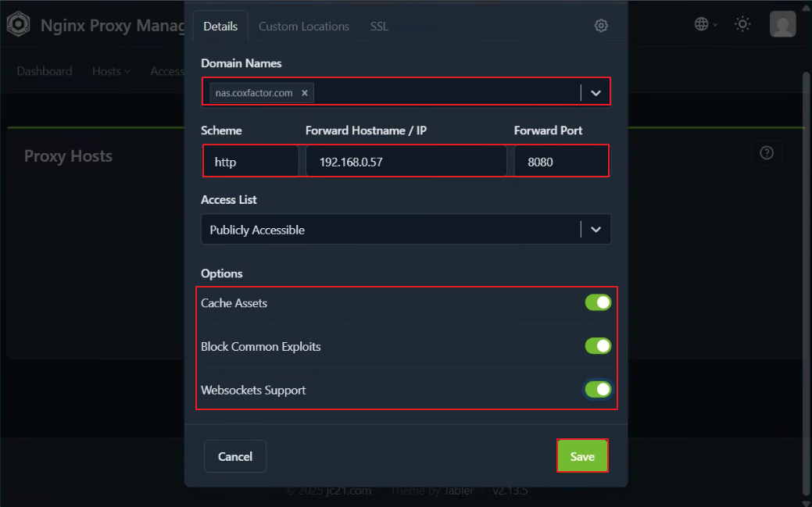The width and height of the screenshot is (812, 507).
Task: Toggle light theme sun icon
Action: (x=742, y=23)
